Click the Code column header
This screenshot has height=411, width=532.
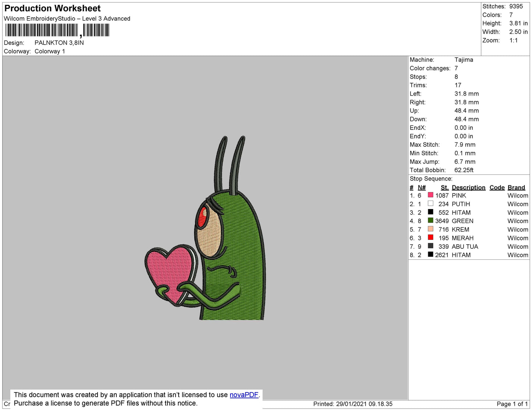497,187
